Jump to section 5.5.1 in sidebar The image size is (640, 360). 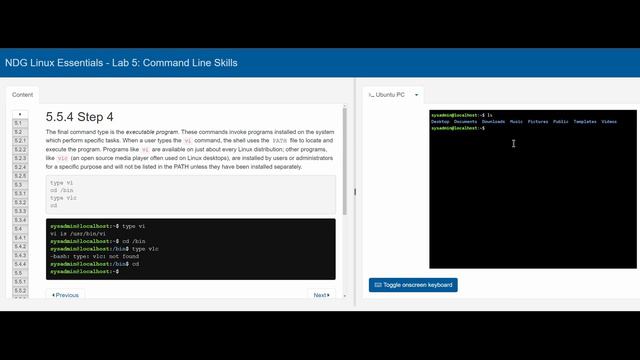pyautogui.click(x=20, y=282)
